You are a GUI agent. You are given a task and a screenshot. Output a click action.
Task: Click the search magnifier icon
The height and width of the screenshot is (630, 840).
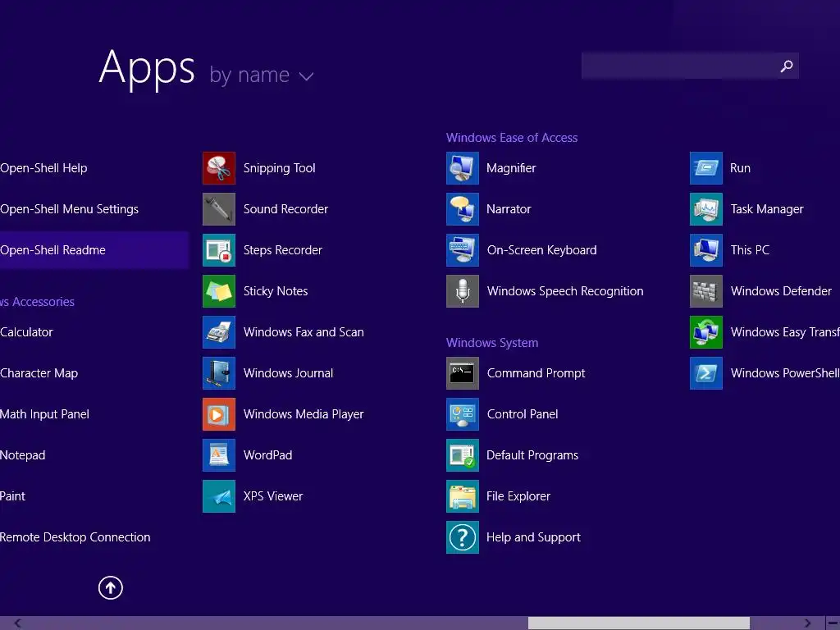click(x=787, y=66)
